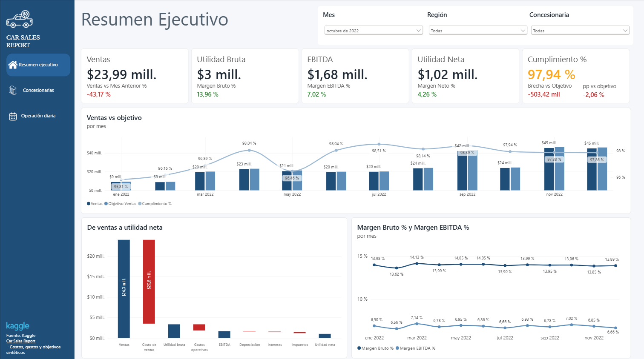Click the Margen Neto 4,26 % value
Viewport: 644px width, 359px height.
click(x=427, y=94)
